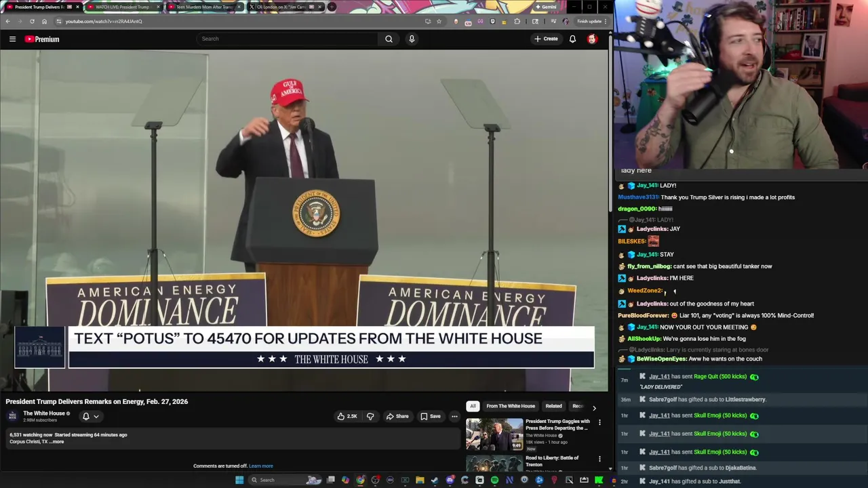Select the Related filter chip
Image resolution: width=868 pixels, height=488 pixels.
[x=553, y=406]
